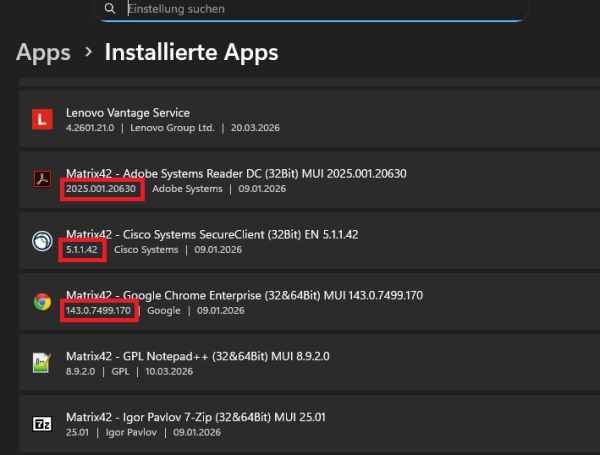This screenshot has width=600, height=455.
Task: Click the Adobe Reader DC app icon
Action: [x=41, y=181]
